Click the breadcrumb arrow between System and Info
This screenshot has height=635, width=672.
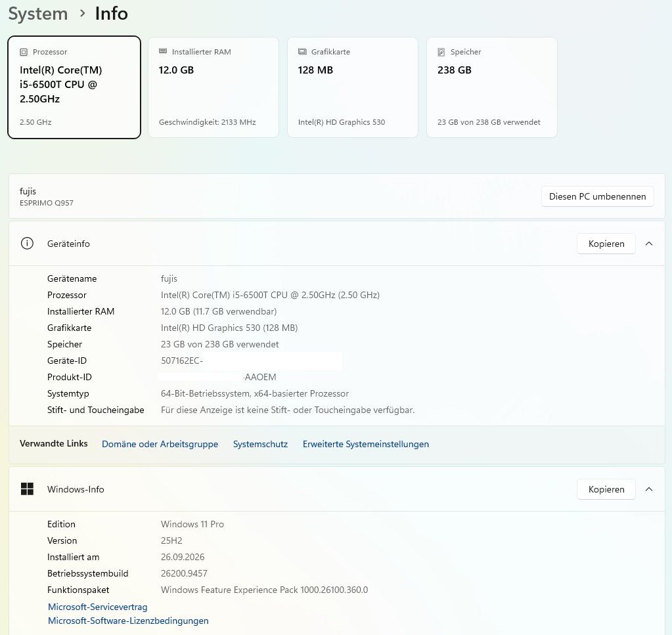82,14
